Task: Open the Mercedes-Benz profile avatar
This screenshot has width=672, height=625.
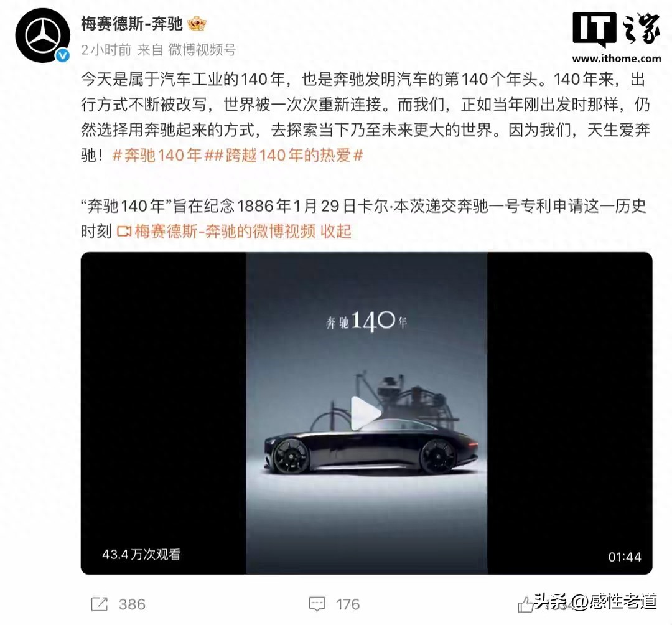Action: 42,35
